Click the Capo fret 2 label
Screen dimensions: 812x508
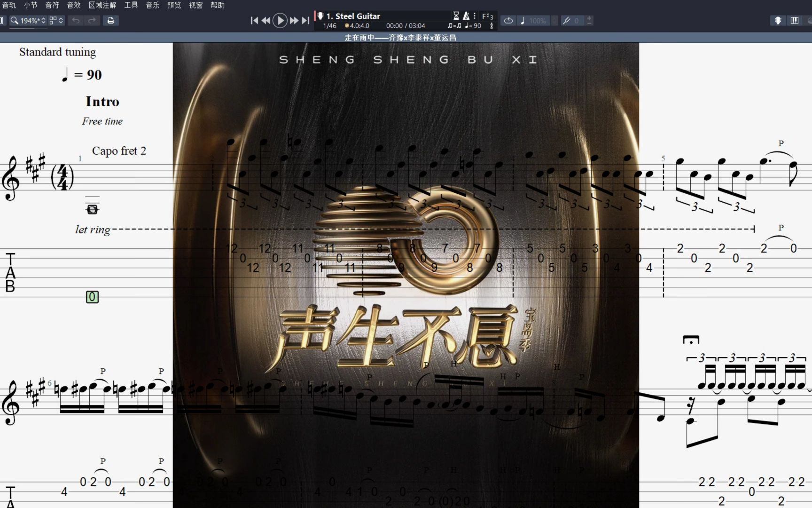(119, 151)
